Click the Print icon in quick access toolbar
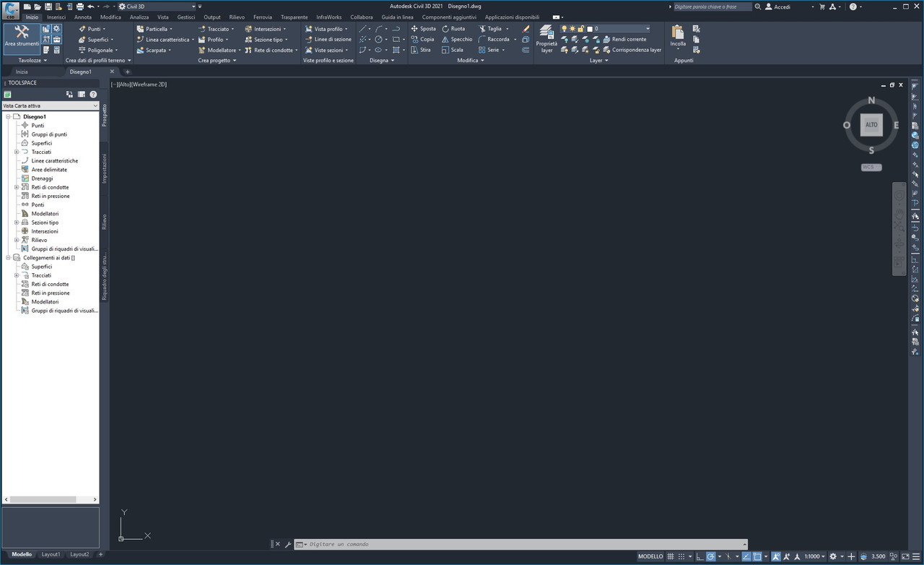The height and width of the screenshot is (565, 924). [80, 7]
